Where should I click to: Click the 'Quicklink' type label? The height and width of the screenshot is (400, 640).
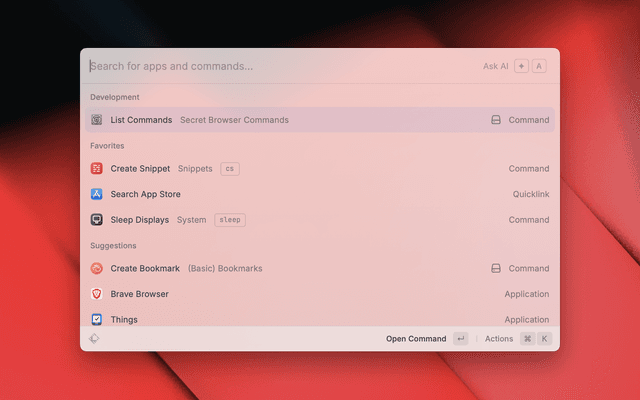tap(531, 194)
